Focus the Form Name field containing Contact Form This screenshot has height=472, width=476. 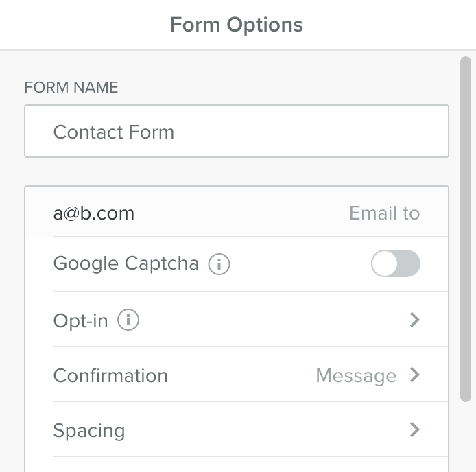pyautogui.click(x=237, y=131)
